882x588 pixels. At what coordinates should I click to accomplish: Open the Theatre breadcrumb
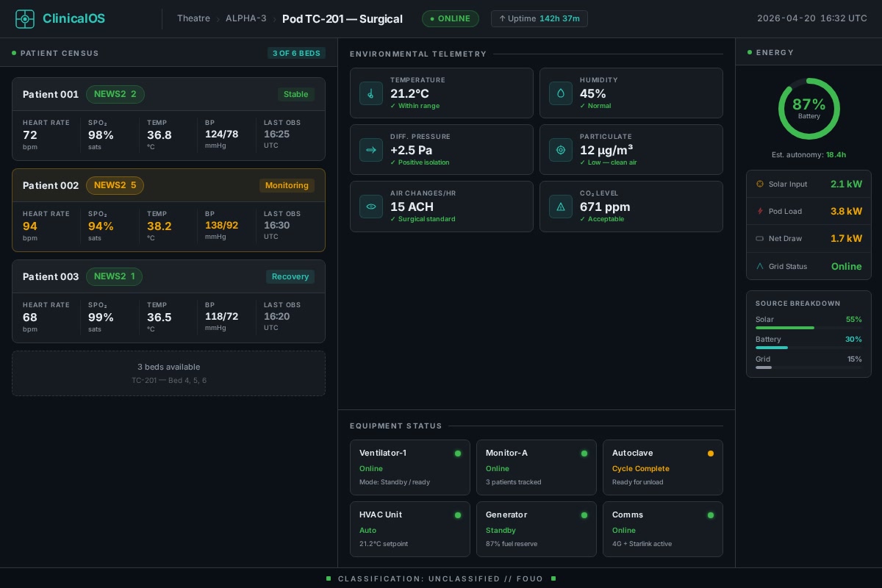click(x=193, y=18)
